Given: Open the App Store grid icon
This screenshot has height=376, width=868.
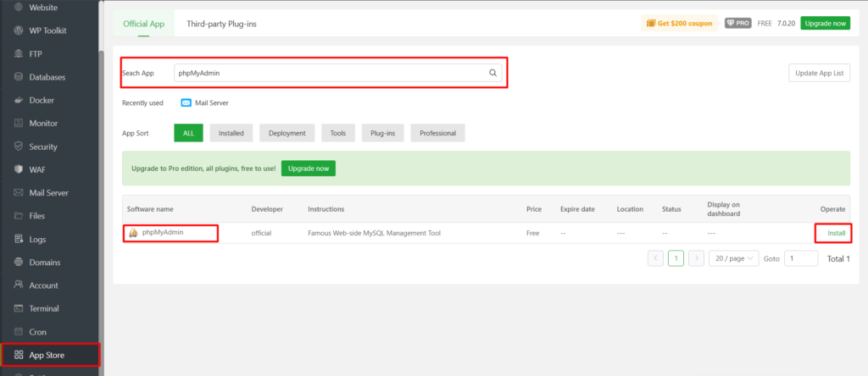Looking at the screenshot, I should click(19, 355).
